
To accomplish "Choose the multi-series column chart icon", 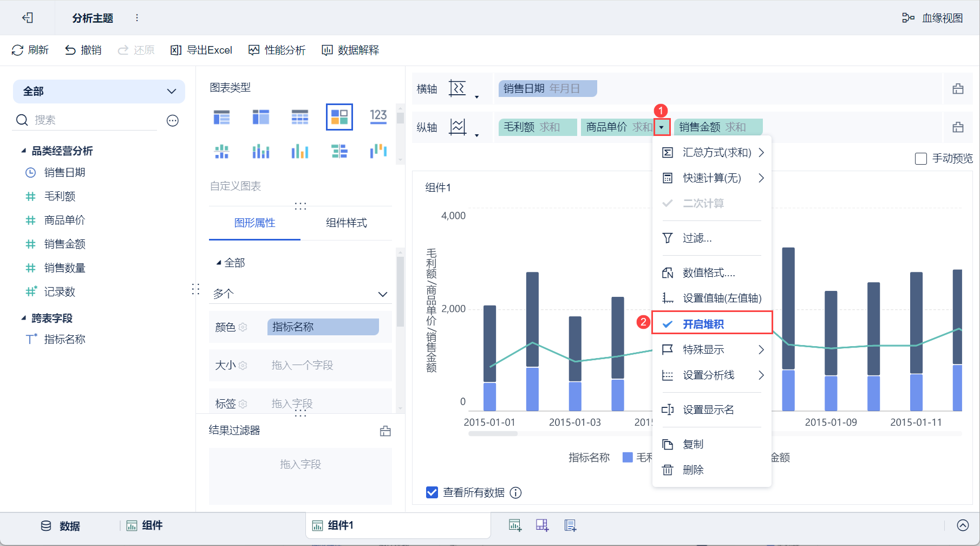I will 300,151.
